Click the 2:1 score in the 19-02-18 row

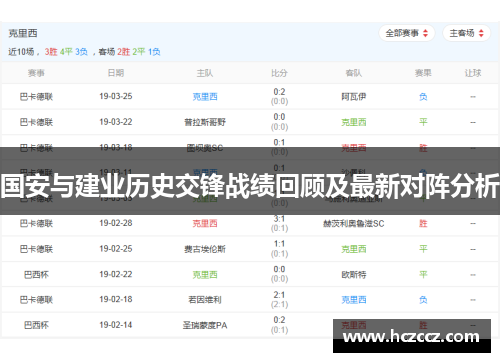[279, 295]
